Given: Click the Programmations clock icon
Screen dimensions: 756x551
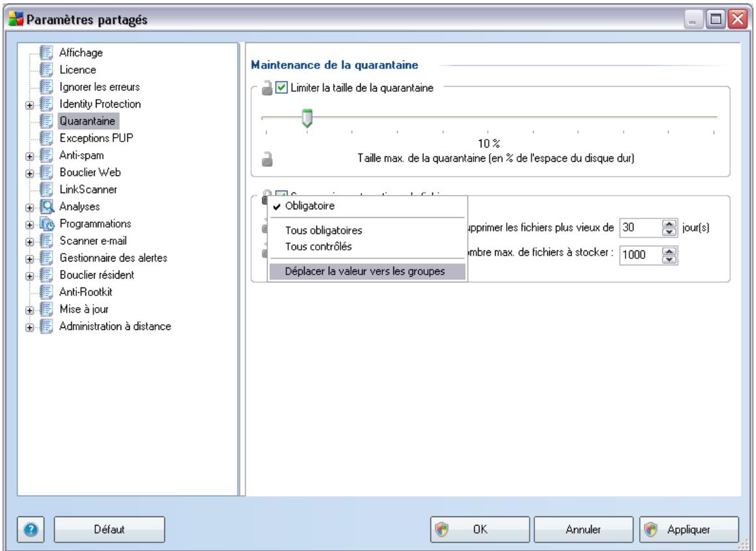Looking at the screenshot, I should coord(47,224).
